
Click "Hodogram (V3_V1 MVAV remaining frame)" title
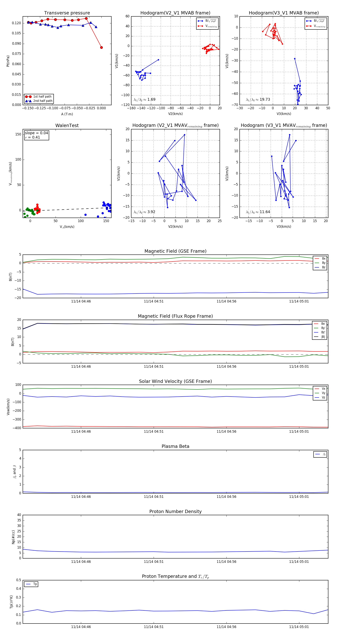pos(284,125)
